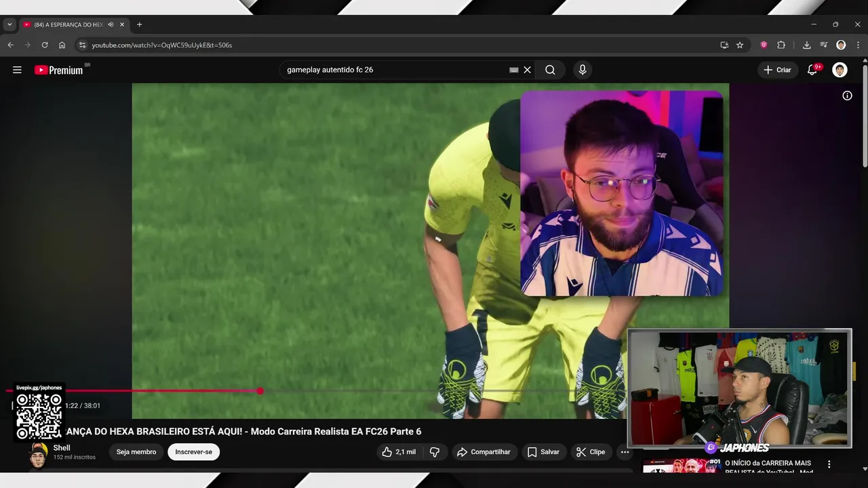
Task: Bookmark this page with the star
Action: point(740,45)
